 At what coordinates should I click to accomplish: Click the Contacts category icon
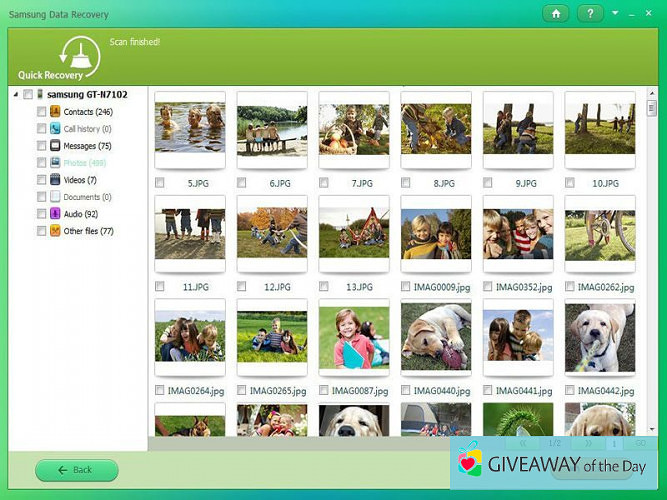pos(55,111)
